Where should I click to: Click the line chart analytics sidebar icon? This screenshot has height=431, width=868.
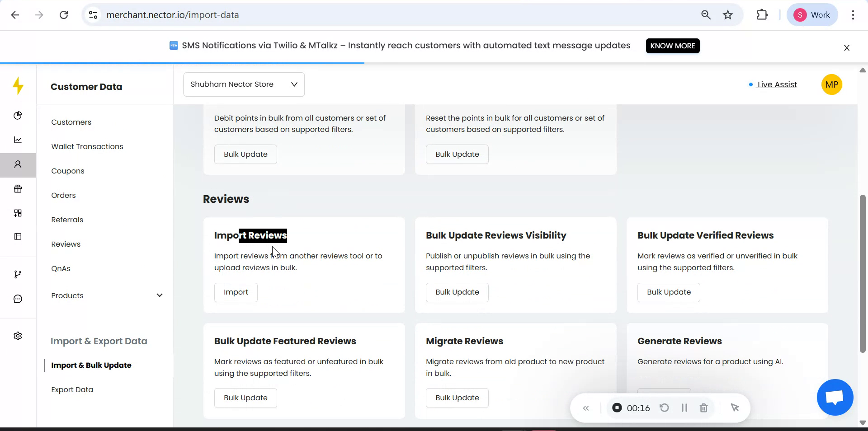point(18,140)
